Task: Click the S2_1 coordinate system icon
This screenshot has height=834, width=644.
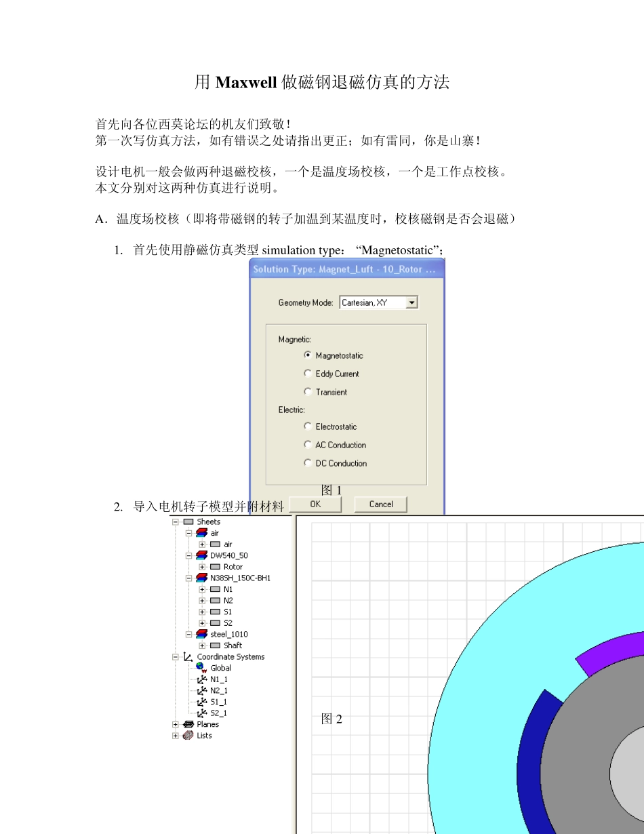Action: tap(201, 713)
